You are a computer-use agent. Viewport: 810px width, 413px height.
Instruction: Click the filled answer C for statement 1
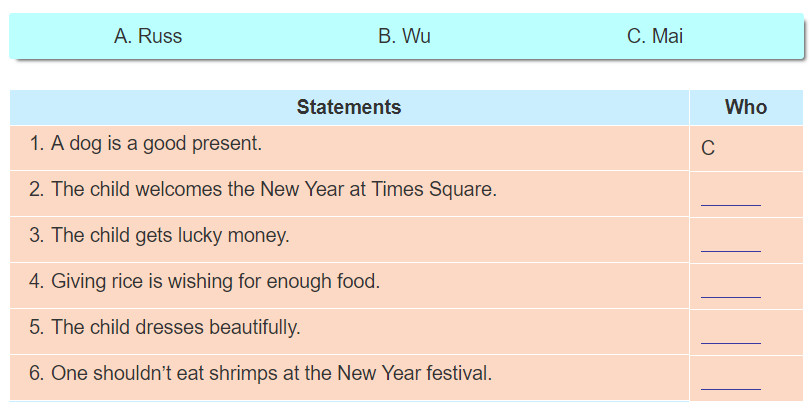(x=708, y=148)
